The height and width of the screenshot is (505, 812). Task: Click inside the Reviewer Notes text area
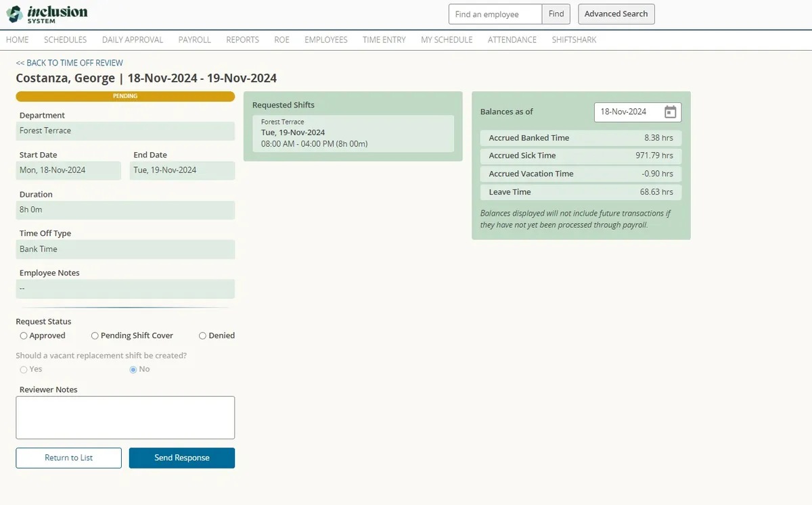tap(125, 416)
